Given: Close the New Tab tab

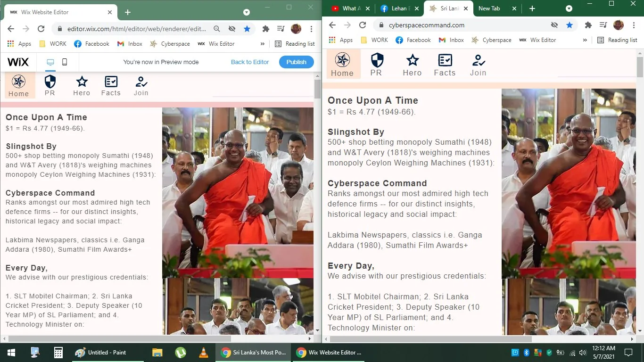Looking at the screenshot, I should pyautogui.click(x=514, y=8).
